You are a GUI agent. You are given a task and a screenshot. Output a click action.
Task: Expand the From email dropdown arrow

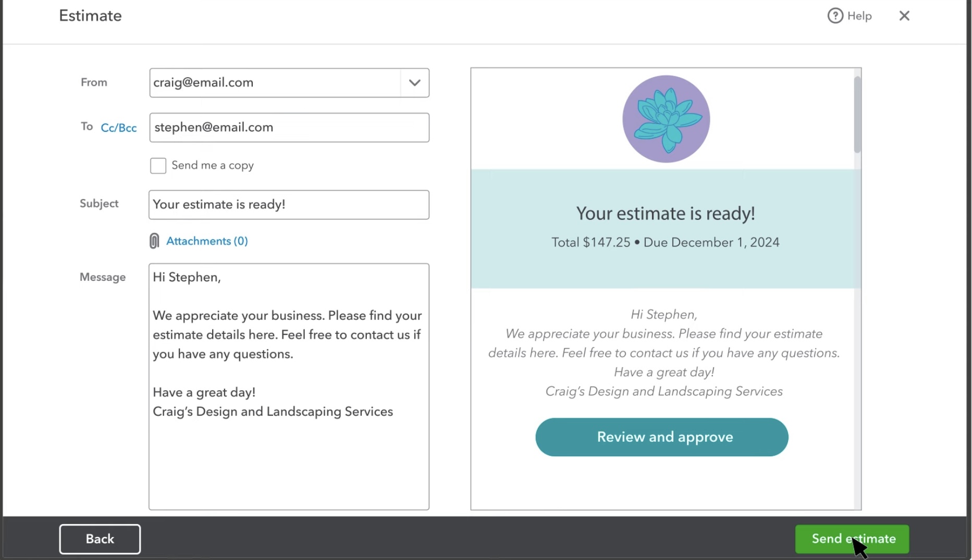[x=414, y=83]
